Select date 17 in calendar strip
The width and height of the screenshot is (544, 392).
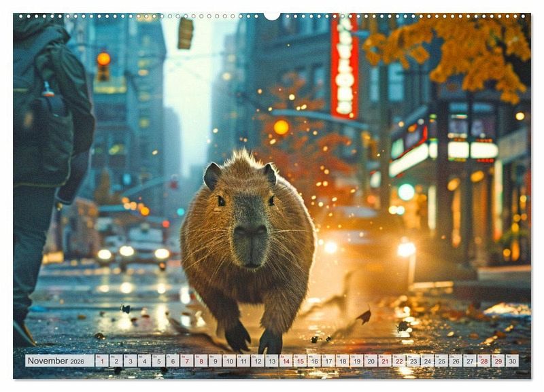click(328, 361)
